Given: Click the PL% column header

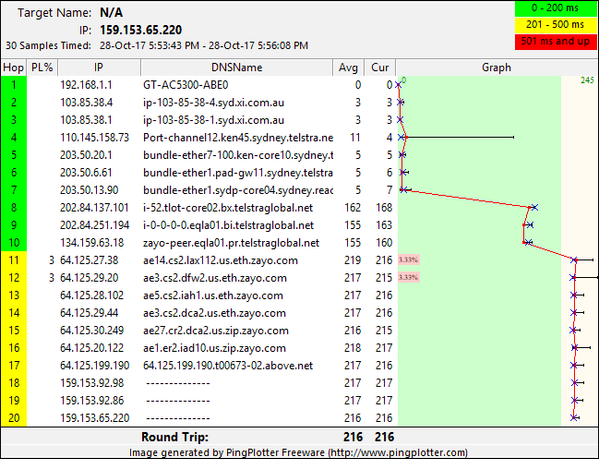Looking at the screenshot, I should pyautogui.click(x=42, y=68).
